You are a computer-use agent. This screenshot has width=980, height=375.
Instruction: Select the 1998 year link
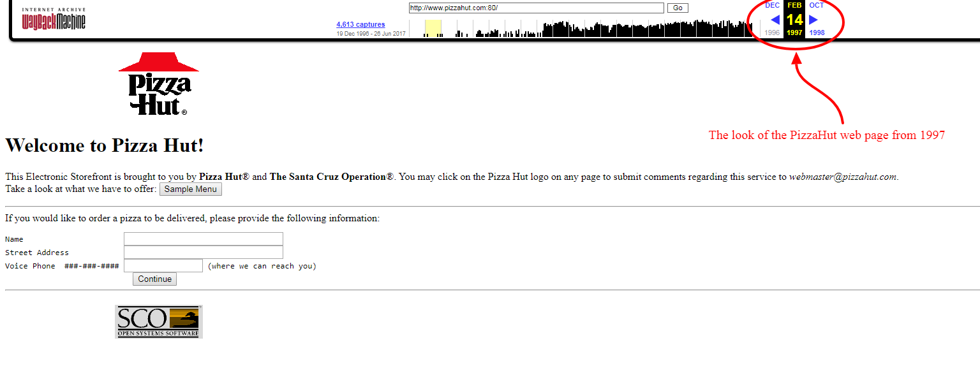817,33
